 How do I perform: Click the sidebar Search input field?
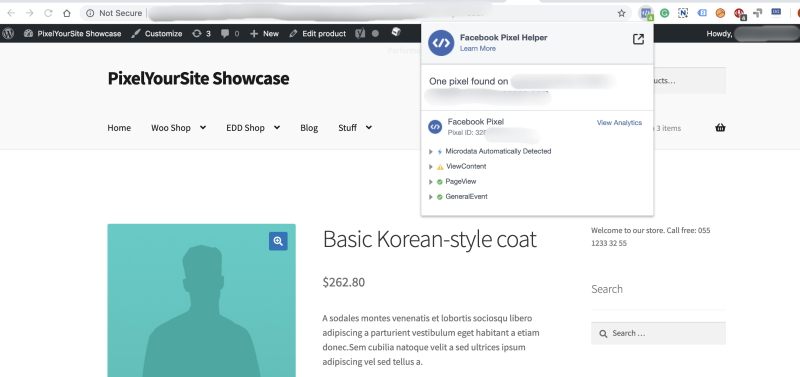pos(658,333)
